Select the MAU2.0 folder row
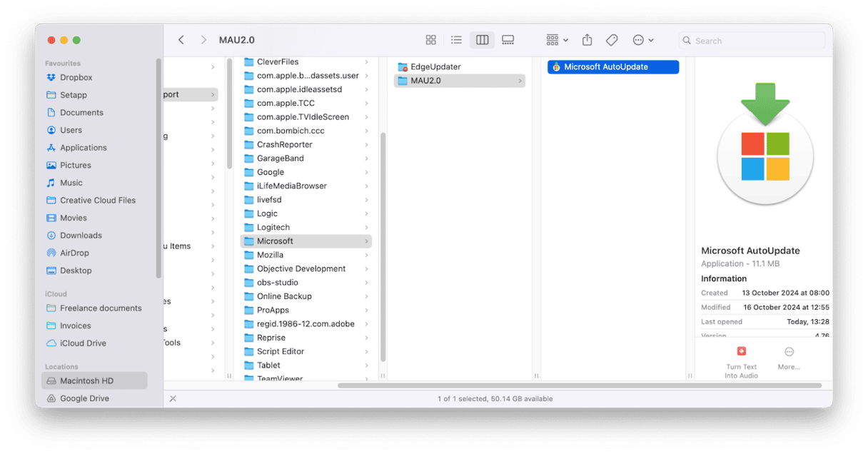This screenshot has width=868, height=454. pos(460,81)
